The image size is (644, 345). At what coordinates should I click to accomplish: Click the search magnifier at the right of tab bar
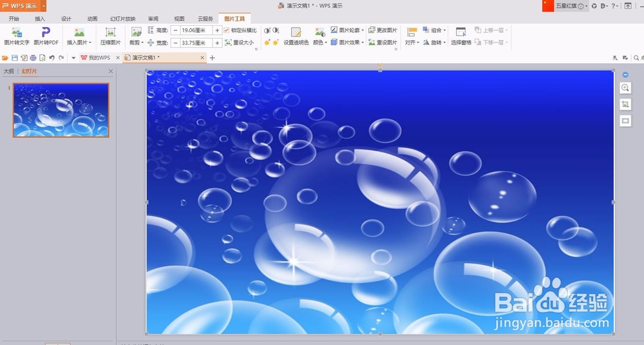point(636,58)
